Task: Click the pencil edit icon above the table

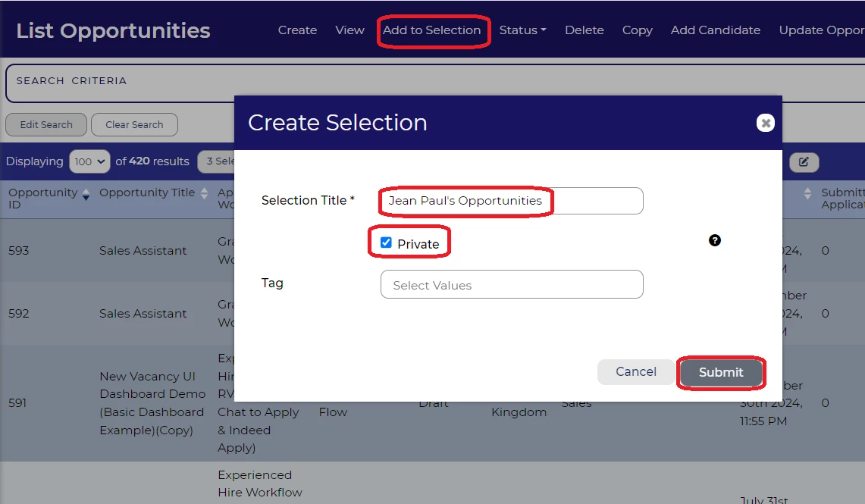Action: coord(804,161)
